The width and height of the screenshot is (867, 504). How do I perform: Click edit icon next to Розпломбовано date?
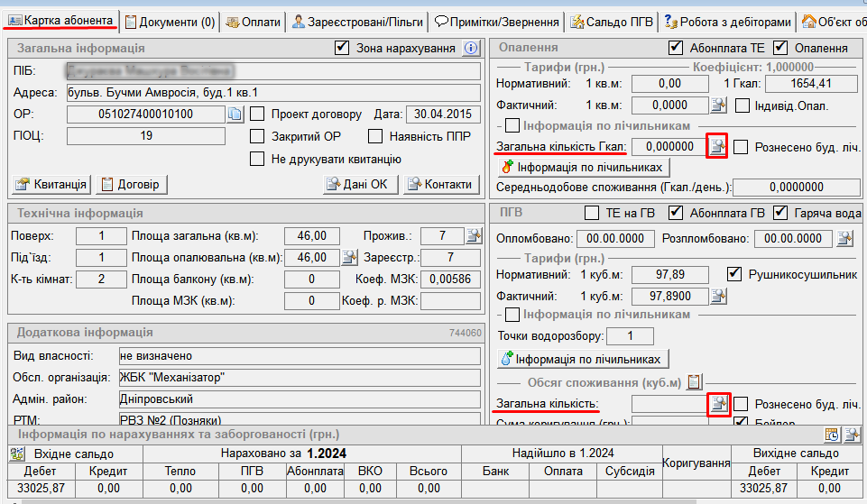844,239
